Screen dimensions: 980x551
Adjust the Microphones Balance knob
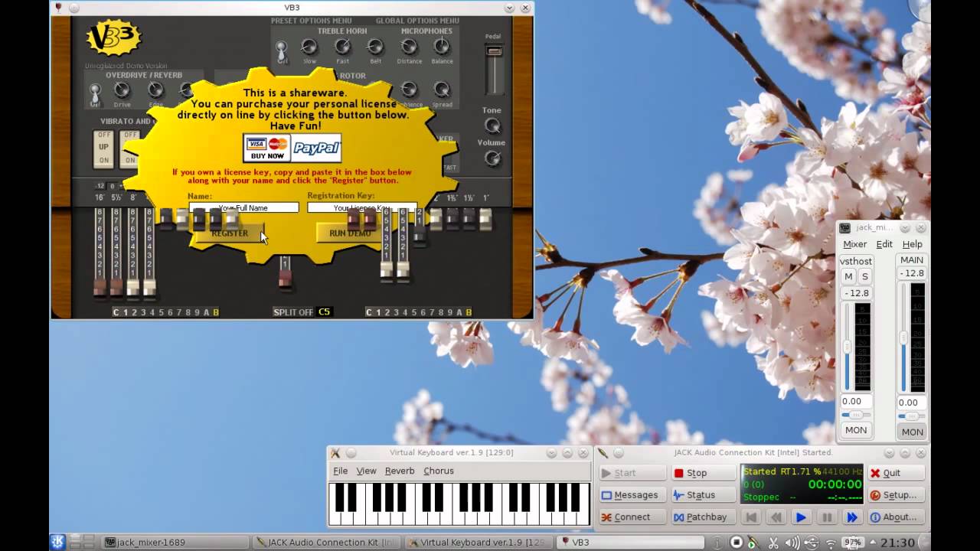[442, 47]
